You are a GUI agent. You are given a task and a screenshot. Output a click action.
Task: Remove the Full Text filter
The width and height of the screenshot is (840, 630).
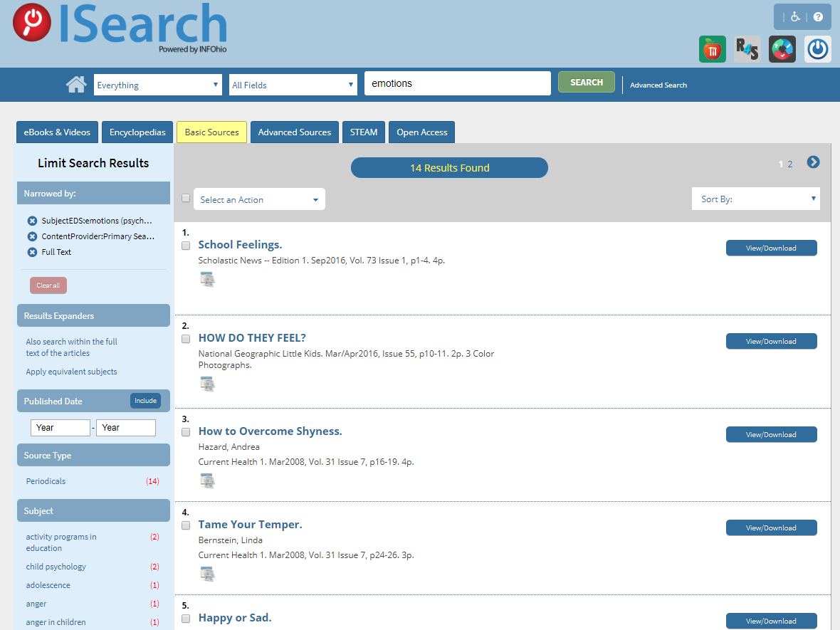click(32, 252)
